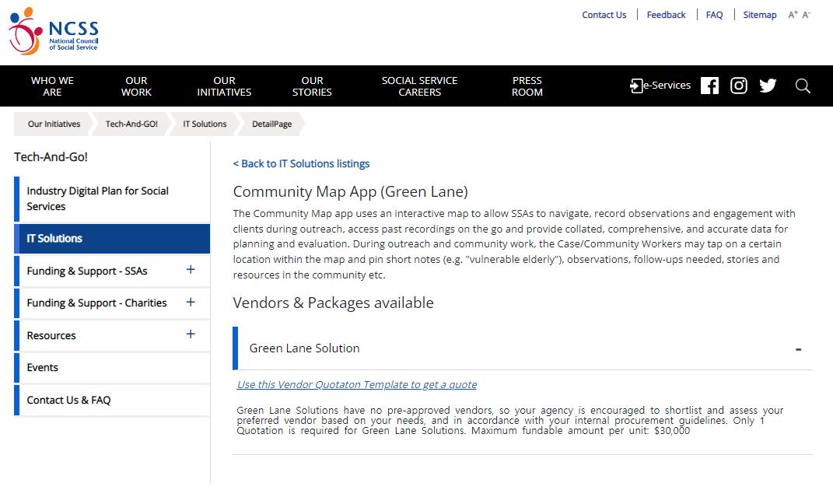This screenshot has width=833, height=504.
Task: Expand Funding & Support - Charities plus
Action: 191,303
